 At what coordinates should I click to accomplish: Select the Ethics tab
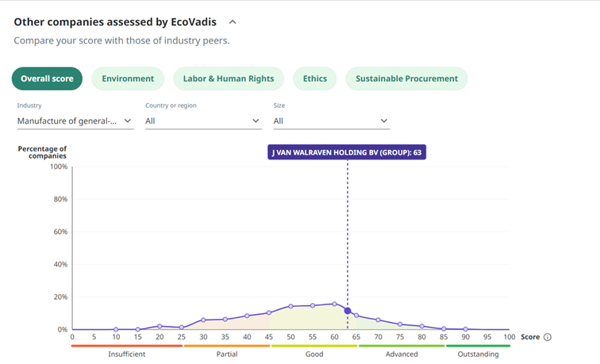point(314,79)
